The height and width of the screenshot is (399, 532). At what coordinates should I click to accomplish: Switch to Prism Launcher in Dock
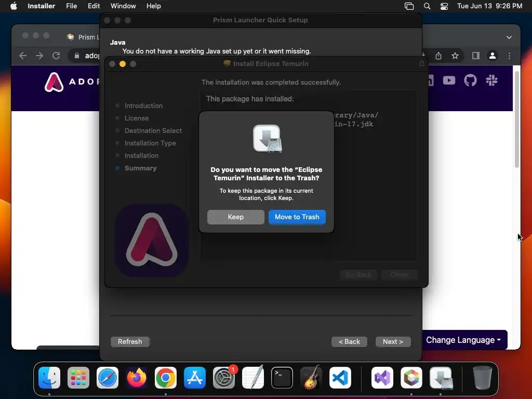tap(411, 378)
